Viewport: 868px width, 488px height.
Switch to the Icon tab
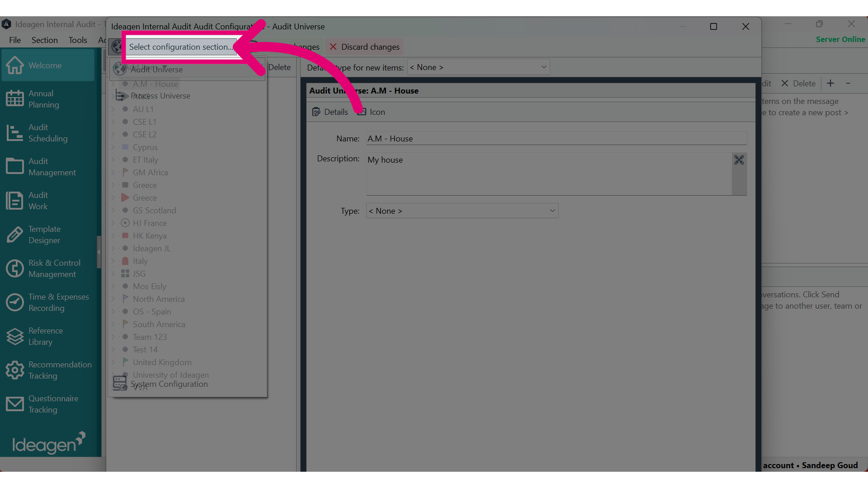point(371,112)
